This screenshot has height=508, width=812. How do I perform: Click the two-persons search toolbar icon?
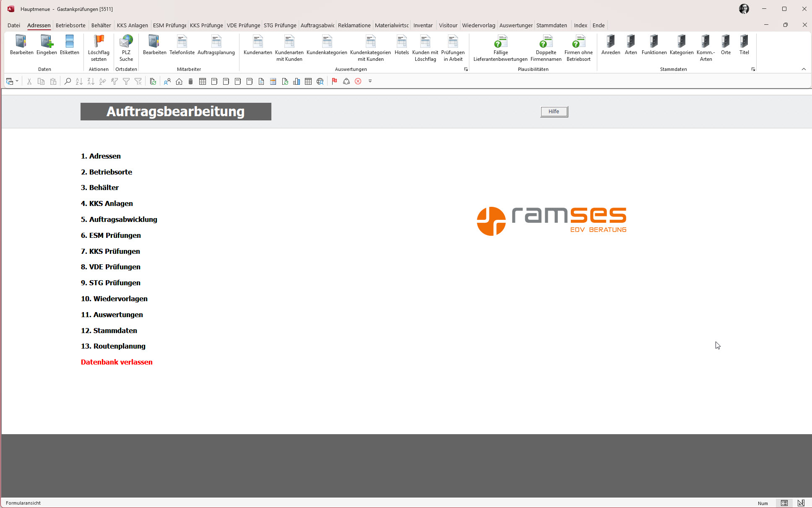(x=167, y=81)
